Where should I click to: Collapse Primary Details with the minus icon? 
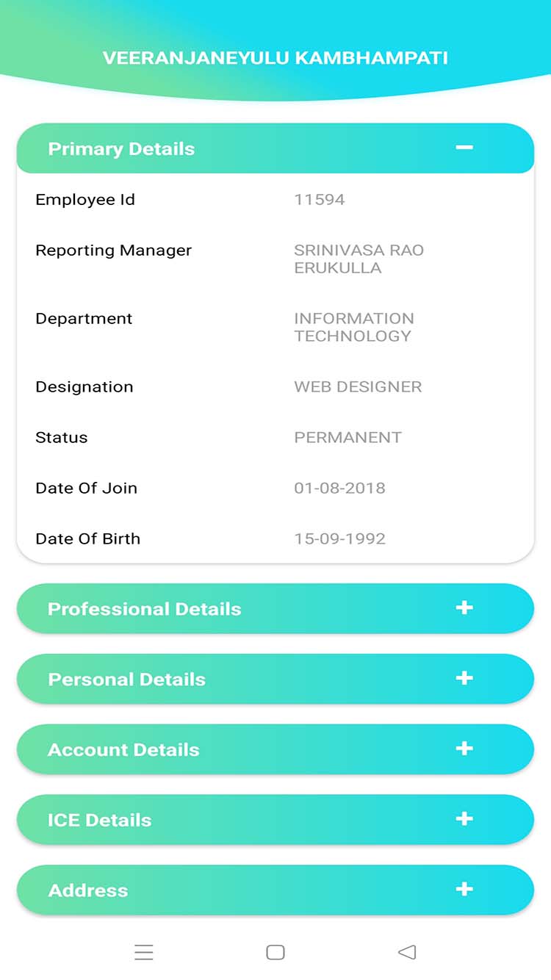click(464, 148)
